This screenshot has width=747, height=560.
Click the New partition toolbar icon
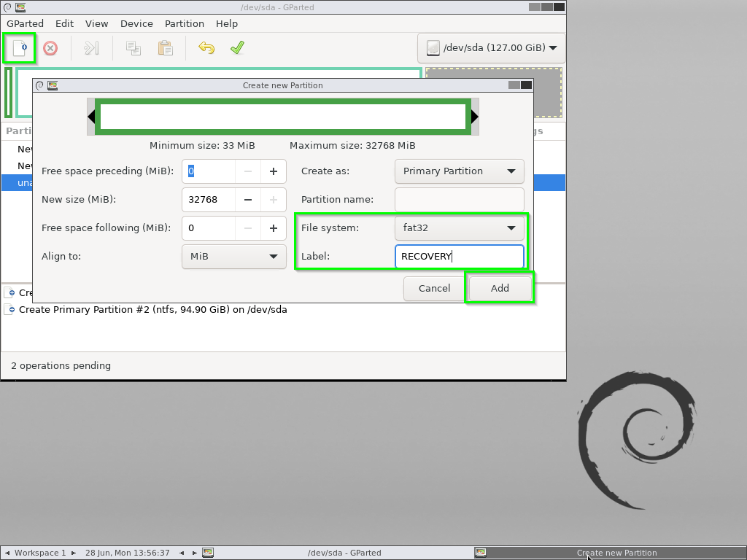pyautogui.click(x=20, y=47)
